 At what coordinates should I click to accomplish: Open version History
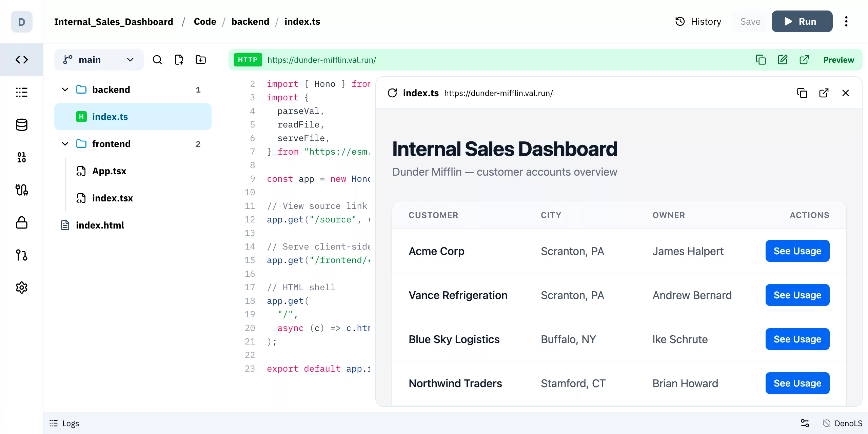(698, 21)
